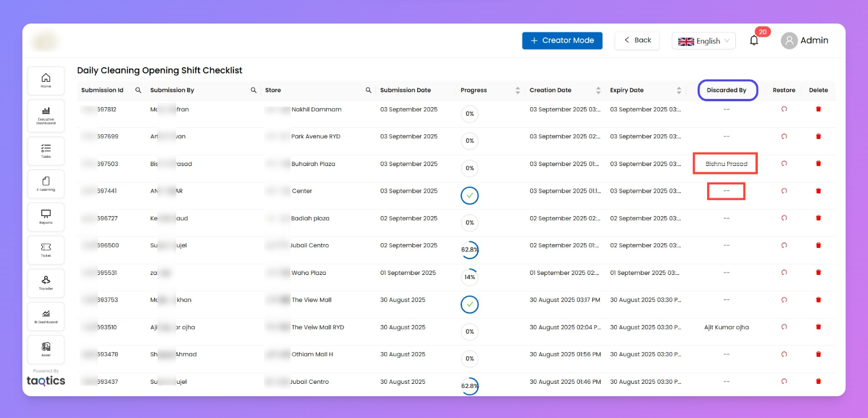The width and height of the screenshot is (868, 418).
Task: Click restore icon for Nakhil Dammam row
Action: pos(784,109)
